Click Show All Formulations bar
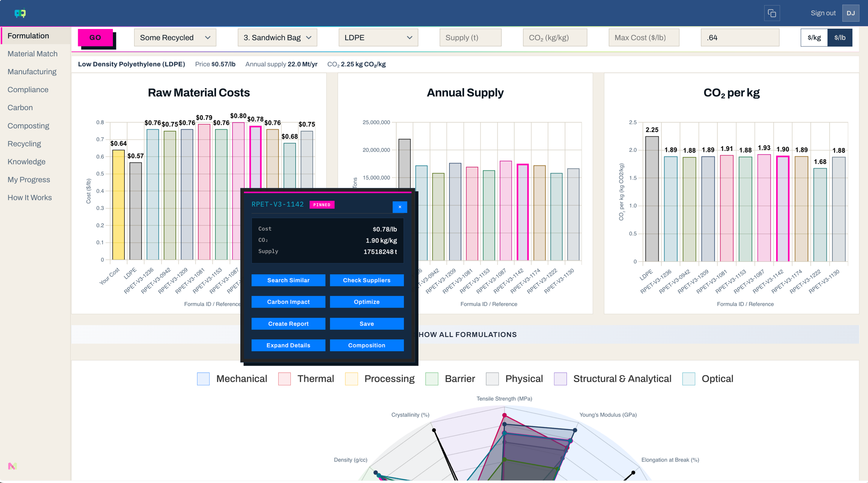 [x=465, y=335]
